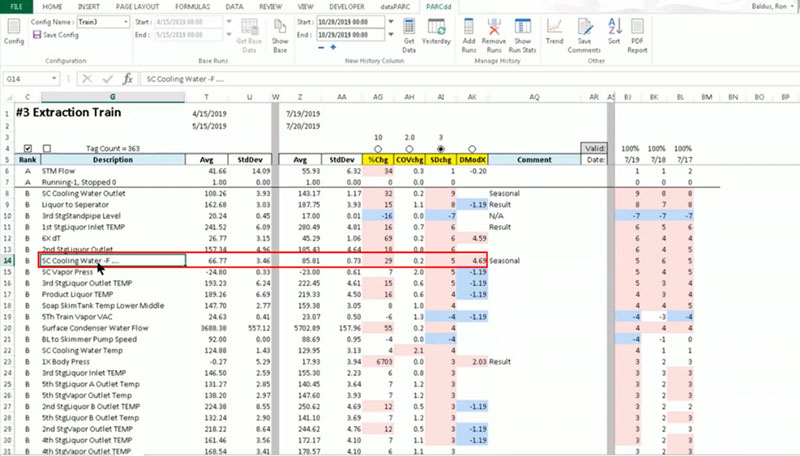Click the plus button under End date
Viewport: 800px width, 456px height.
click(333, 47)
